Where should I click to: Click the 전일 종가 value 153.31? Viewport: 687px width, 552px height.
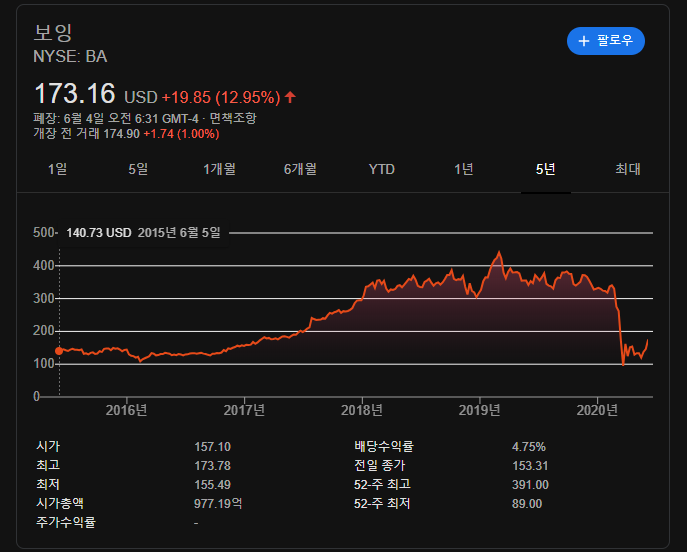click(x=530, y=466)
